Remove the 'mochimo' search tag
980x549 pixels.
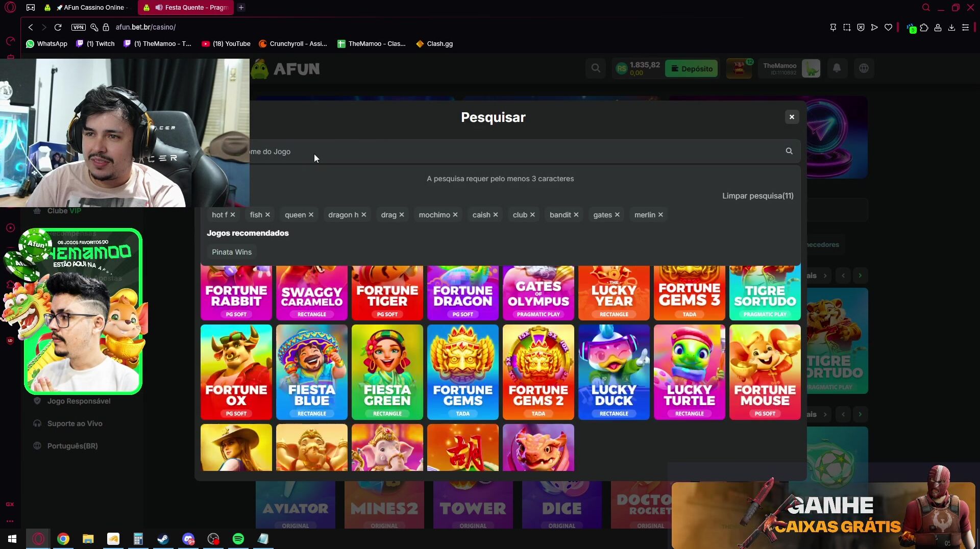[455, 215]
